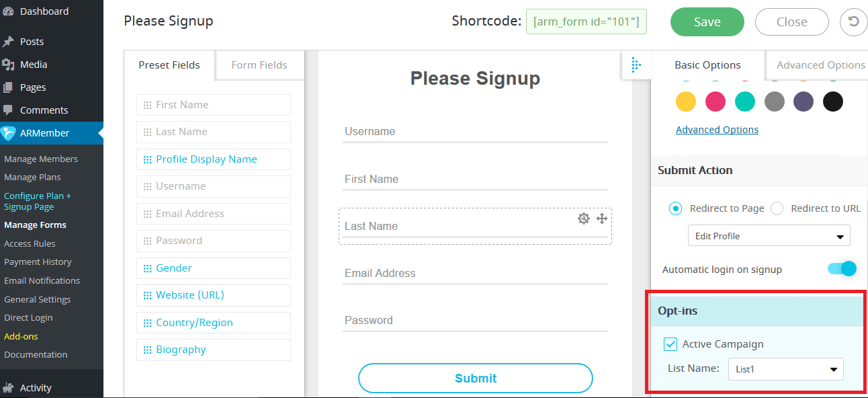This screenshot has width=868, height=398.
Task: Switch to the Form Fields tab
Action: (259, 65)
